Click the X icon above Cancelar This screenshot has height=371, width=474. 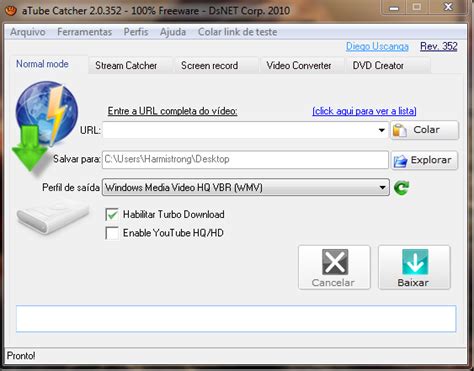pos(335,262)
